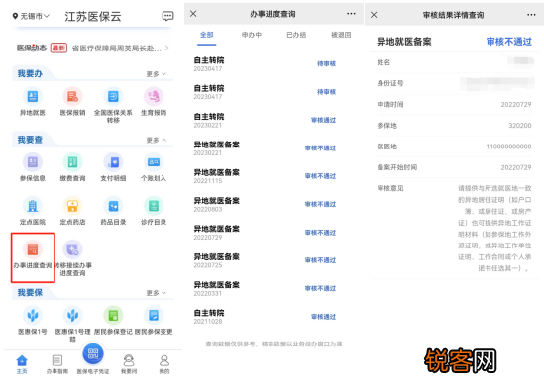
Task: Open the 诊疗目录 icon
Action: click(154, 206)
